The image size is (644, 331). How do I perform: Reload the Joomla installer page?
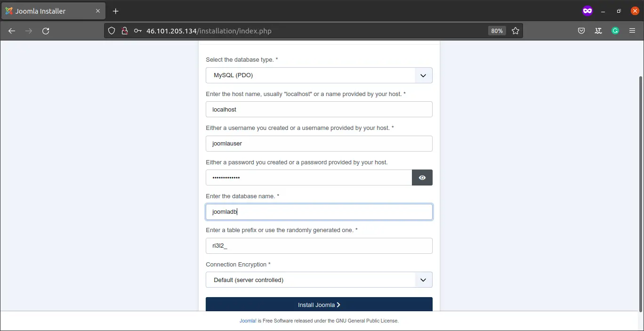(x=46, y=31)
